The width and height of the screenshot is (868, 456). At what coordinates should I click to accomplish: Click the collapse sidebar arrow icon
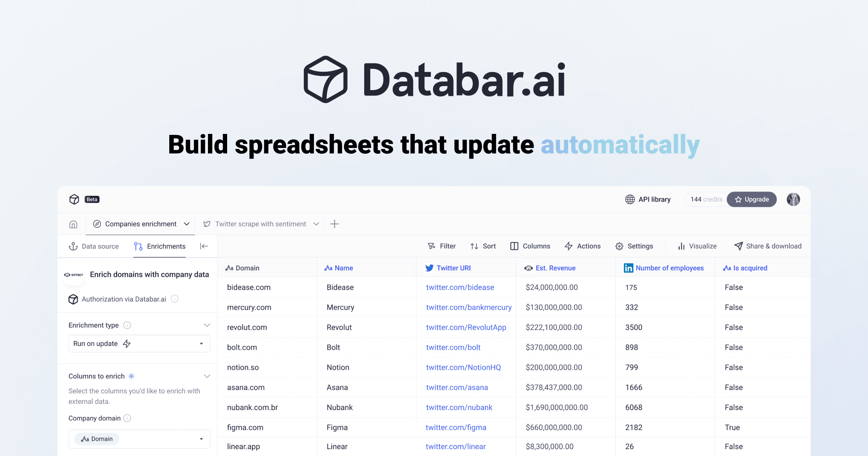(204, 246)
